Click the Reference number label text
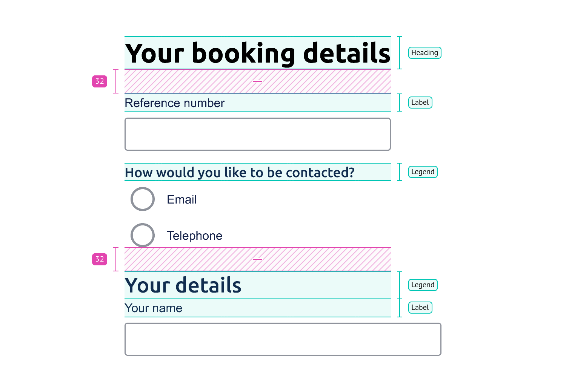566x392 pixels. 175,103
